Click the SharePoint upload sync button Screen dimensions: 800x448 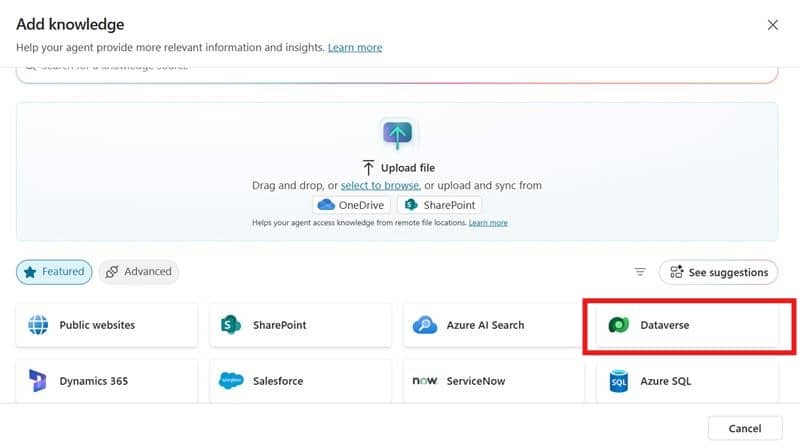tap(439, 205)
